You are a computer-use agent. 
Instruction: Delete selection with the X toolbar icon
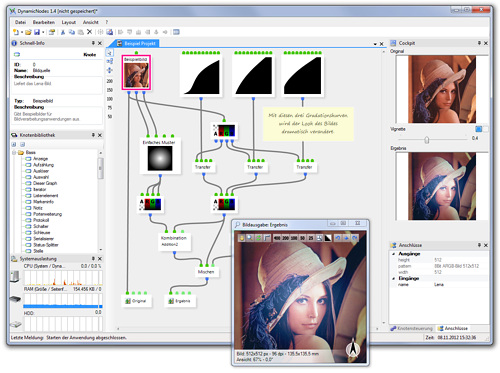point(89,32)
